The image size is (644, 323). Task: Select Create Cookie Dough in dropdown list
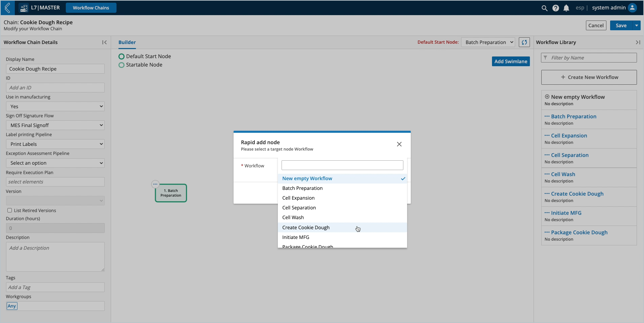click(342, 228)
